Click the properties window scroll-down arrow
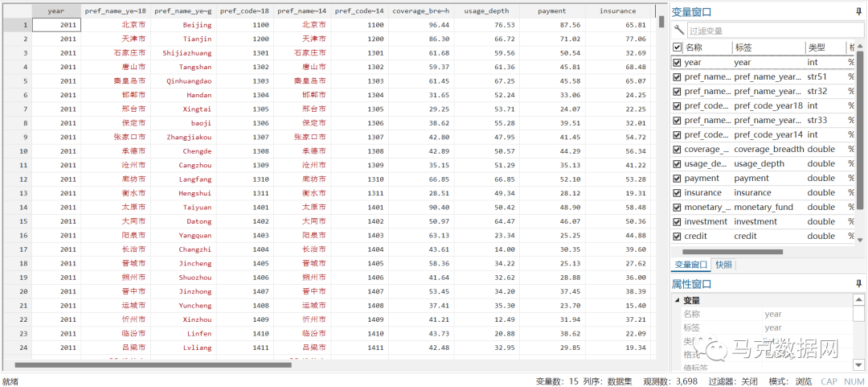Image resolution: width=868 pixels, height=387 pixels. pyautogui.click(x=858, y=364)
